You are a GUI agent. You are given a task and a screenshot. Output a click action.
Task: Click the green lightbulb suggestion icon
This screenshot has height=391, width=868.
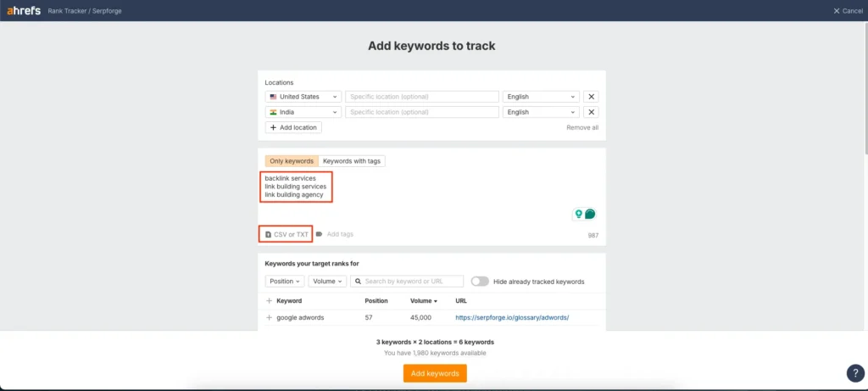pos(579,214)
